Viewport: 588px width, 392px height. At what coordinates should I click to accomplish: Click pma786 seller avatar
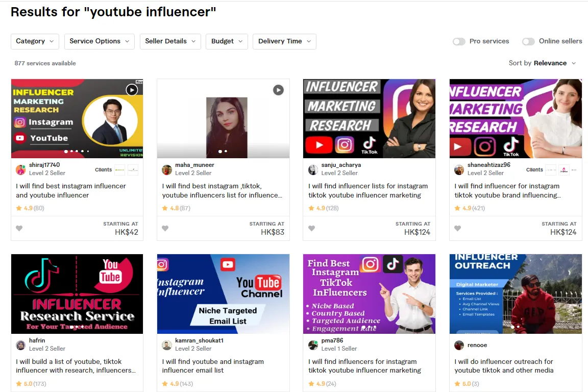pos(313,345)
